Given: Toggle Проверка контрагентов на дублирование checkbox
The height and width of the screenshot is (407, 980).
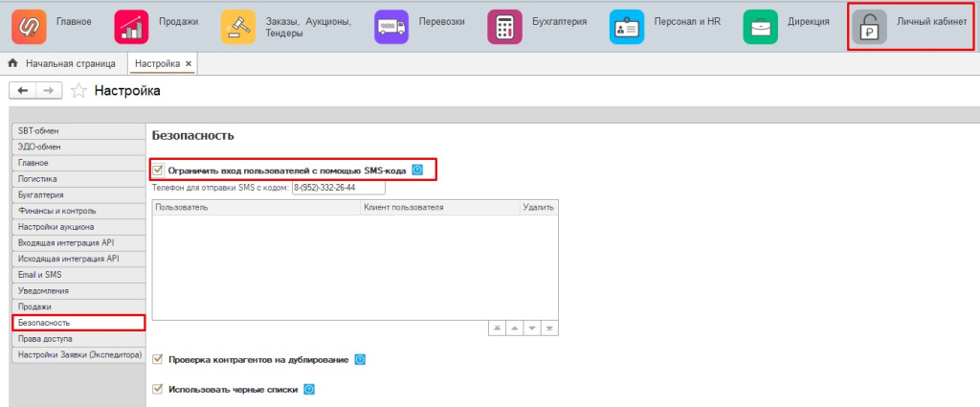Looking at the screenshot, I should [x=158, y=359].
